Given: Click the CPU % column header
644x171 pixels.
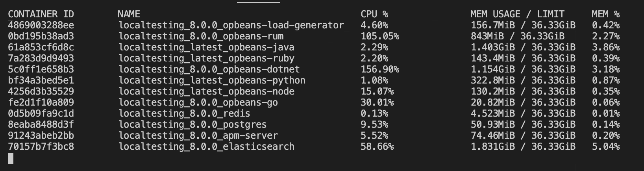Looking at the screenshot, I should (x=374, y=14).
